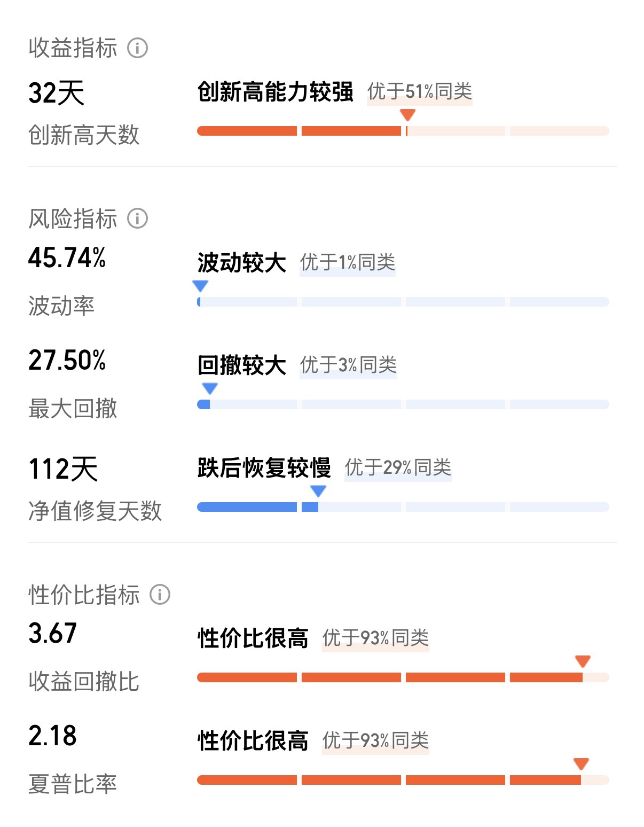Click the 27.50% 最大回撤 value
The width and height of the screenshot is (644, 827).
pyautogui.click(x=67, y=360)
